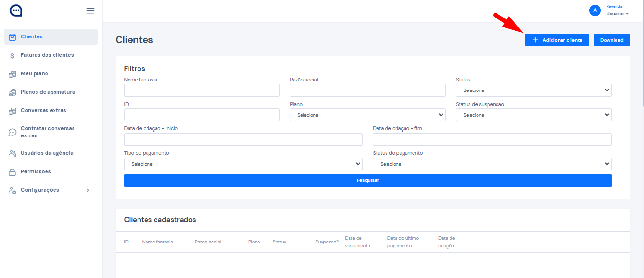
Task: Expand the Status de suspensão dropdown
Action: coord(533,115)
